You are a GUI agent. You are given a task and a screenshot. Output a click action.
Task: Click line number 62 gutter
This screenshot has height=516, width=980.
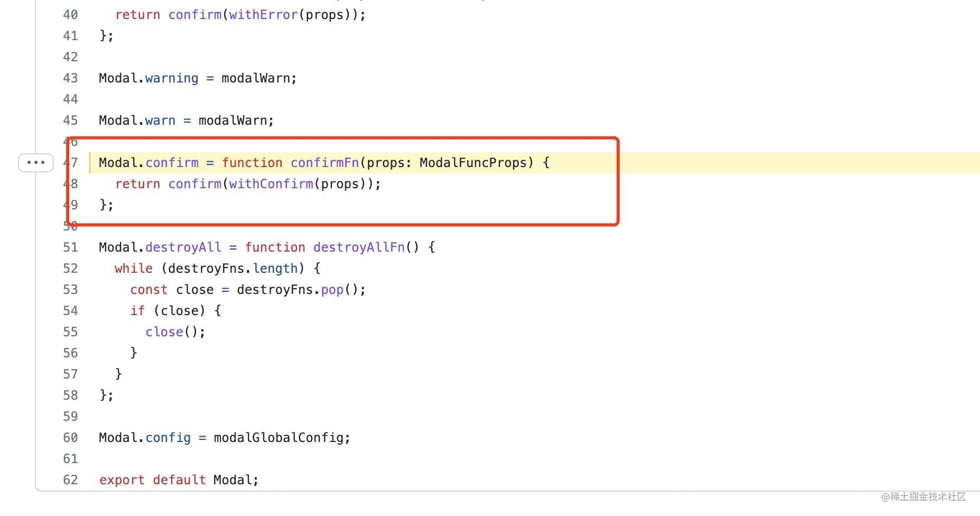70,480
